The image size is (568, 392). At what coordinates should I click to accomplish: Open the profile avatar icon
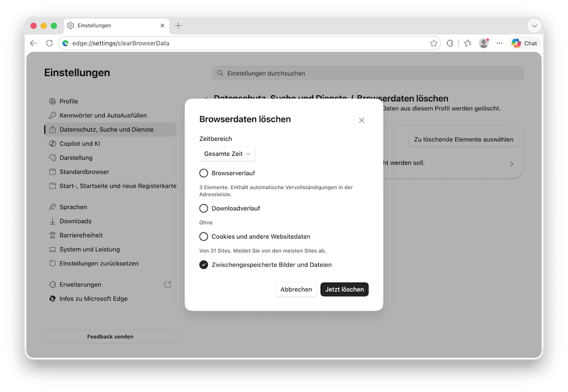click(484, 43)
